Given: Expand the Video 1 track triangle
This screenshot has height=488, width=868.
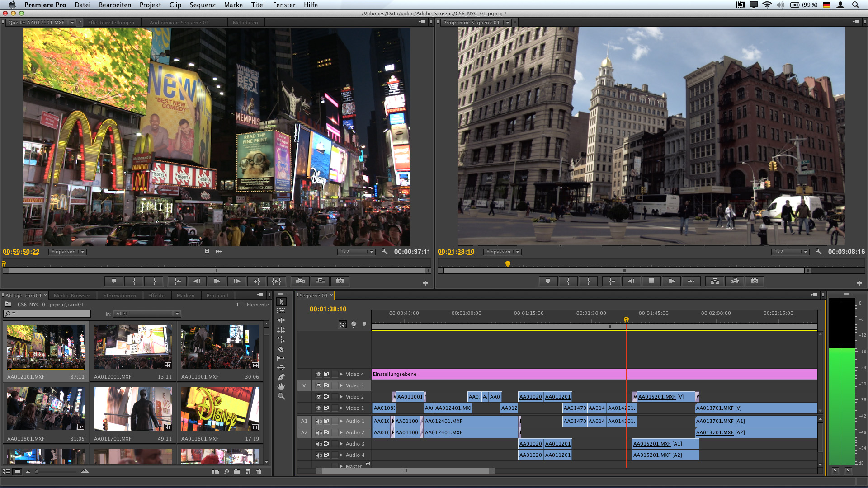Looking at the screenshot, I should (341, 408).
